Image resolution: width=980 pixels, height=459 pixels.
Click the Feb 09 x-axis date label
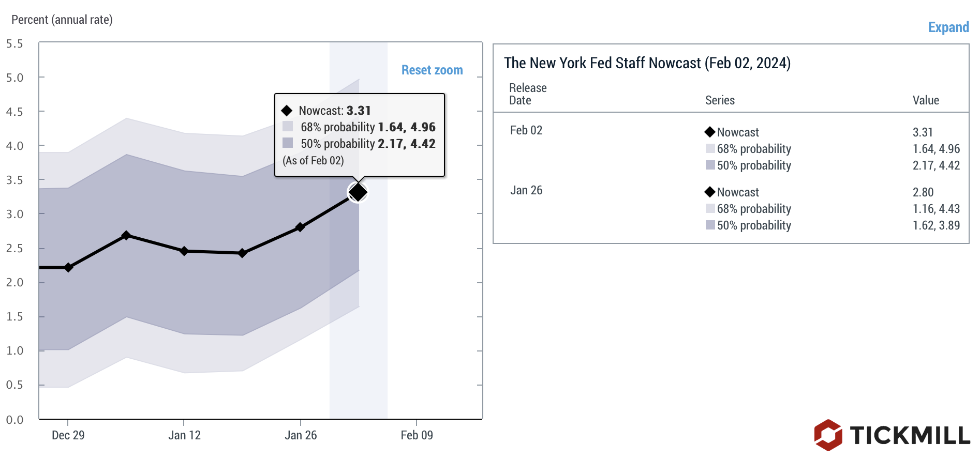point(417,435)
